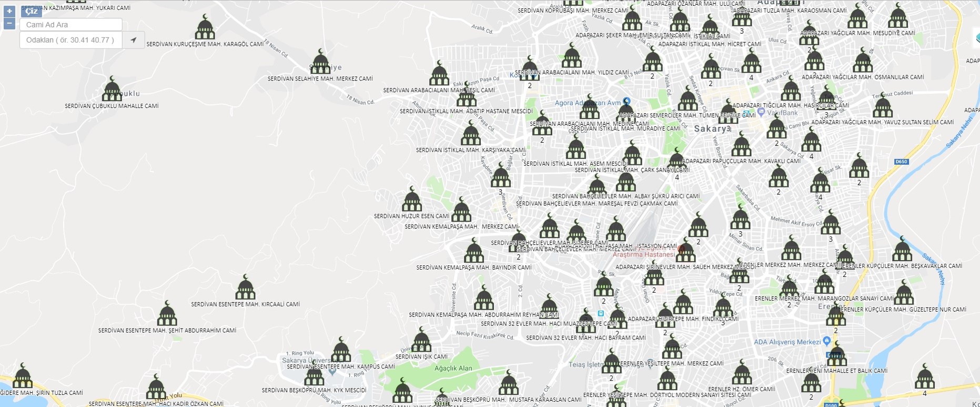The image size is (980, 407).
Task: Zoom in on the map
Action: pyautogui.click(x=9, y=11)
